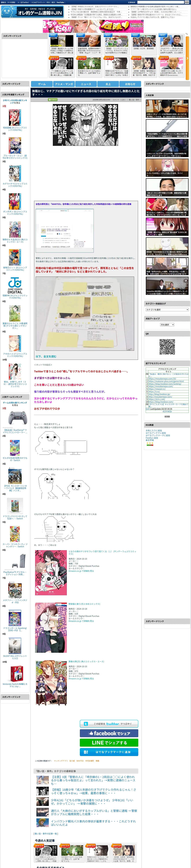This screenshot has width=191, height=868.
Task: Share the article via Twitter button
Action: pos(109,723)
